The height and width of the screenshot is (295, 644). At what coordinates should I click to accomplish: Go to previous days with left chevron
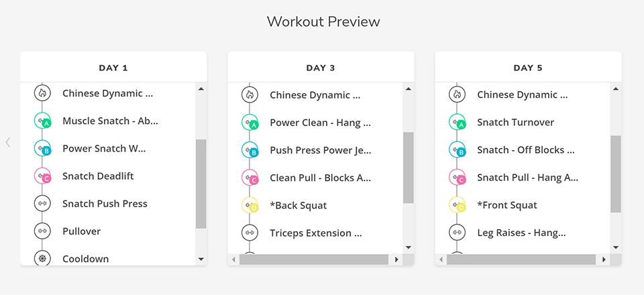tap(8, 142)
